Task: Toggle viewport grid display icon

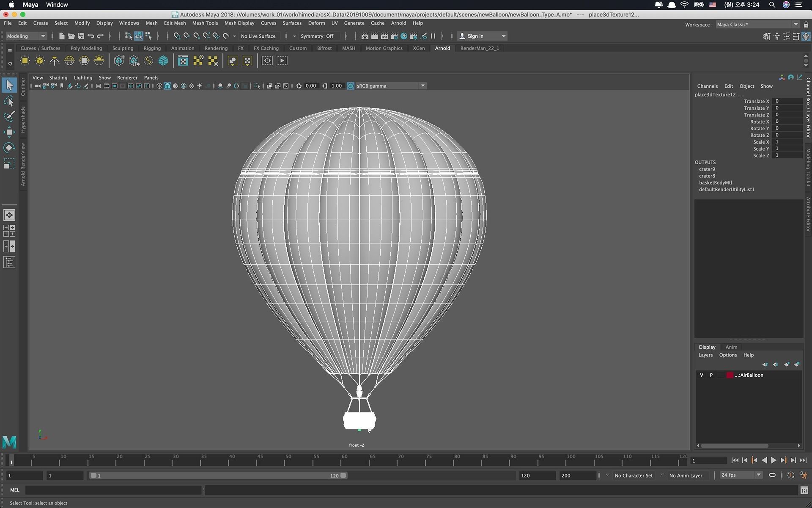Action: pyautogui.click(x=99, y=86)
